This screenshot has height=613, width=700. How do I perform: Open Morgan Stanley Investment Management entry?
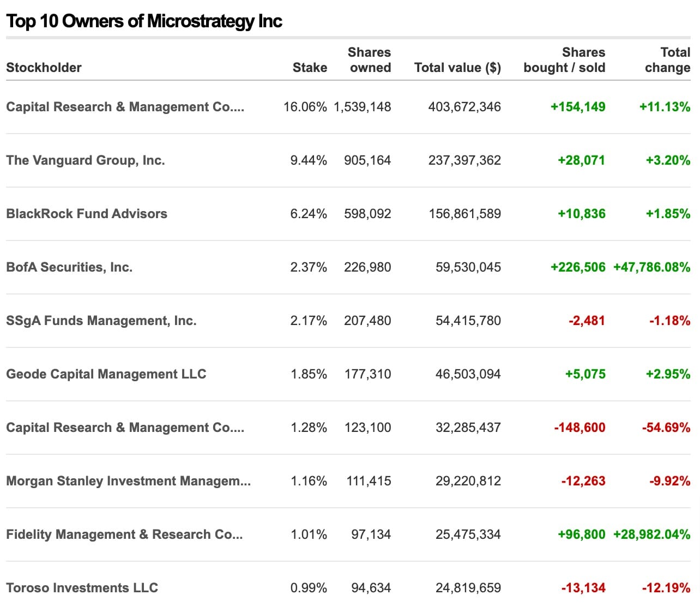[x=129, y=481]
